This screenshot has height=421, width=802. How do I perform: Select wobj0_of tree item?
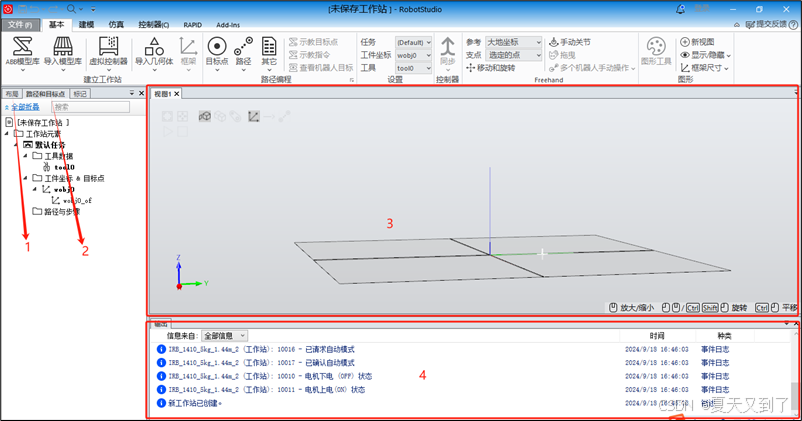77,201
